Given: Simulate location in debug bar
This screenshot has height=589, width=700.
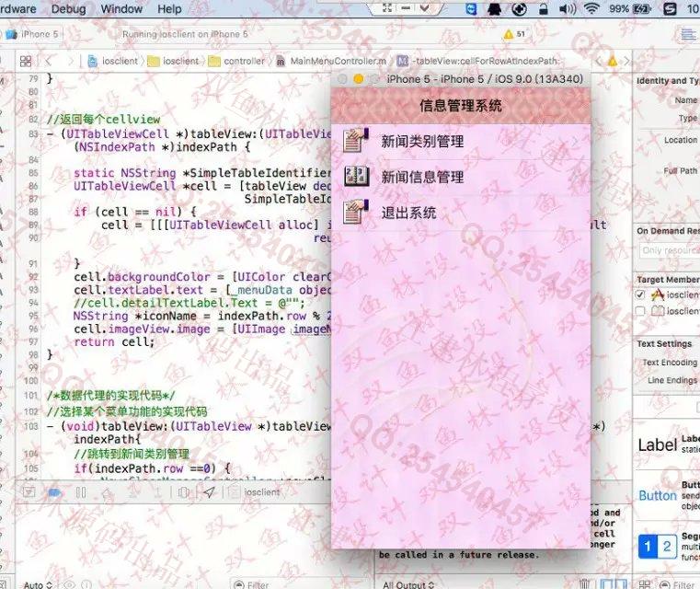Looking at the screenshot, I should [x=209, y=492].
